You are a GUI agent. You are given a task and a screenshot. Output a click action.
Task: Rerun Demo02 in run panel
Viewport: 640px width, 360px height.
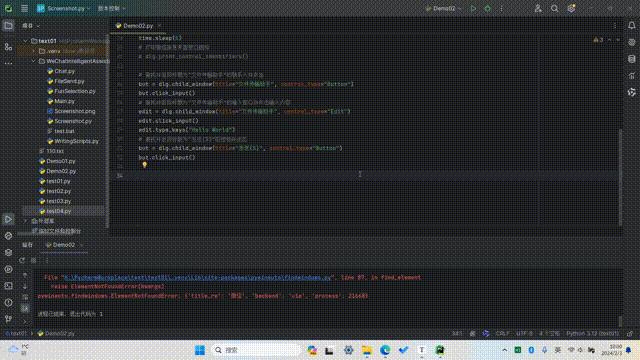pyautogui.click(x=22, y=260)
